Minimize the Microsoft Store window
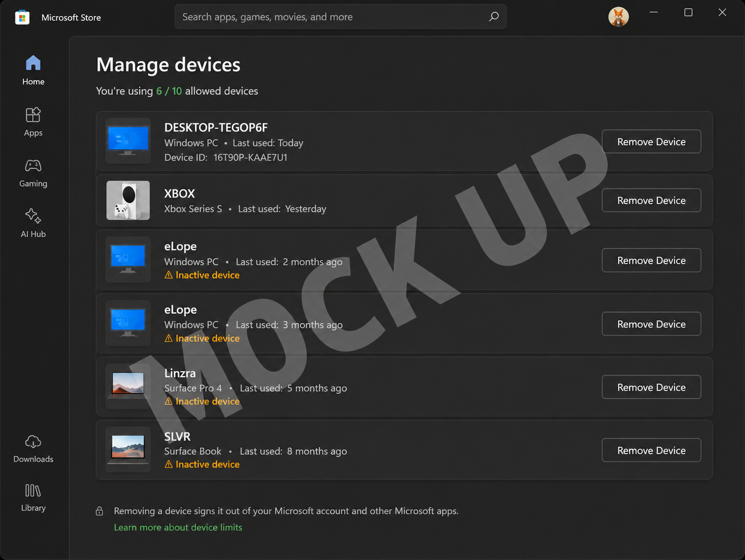Screen dimensions: 745x560 pos(654,12)
